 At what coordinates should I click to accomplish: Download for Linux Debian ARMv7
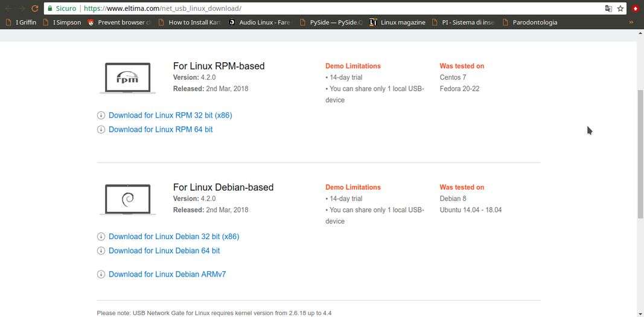[167, 274]
